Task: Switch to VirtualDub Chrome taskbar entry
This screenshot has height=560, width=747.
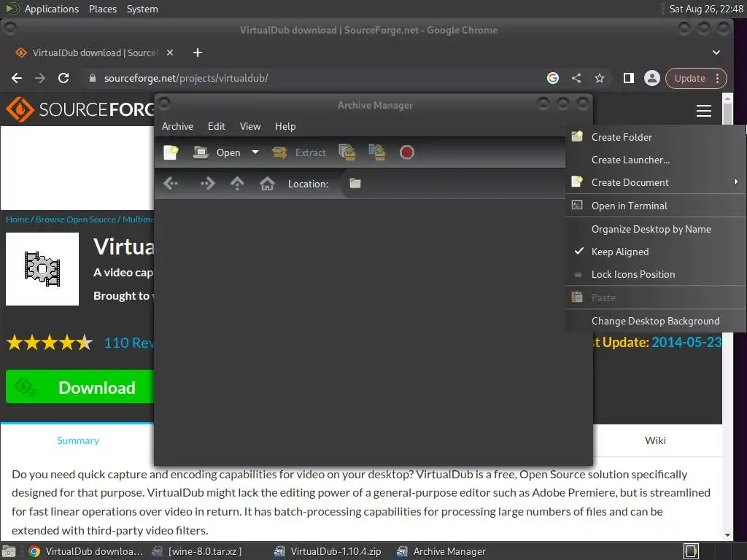Action: coord(86,551)
